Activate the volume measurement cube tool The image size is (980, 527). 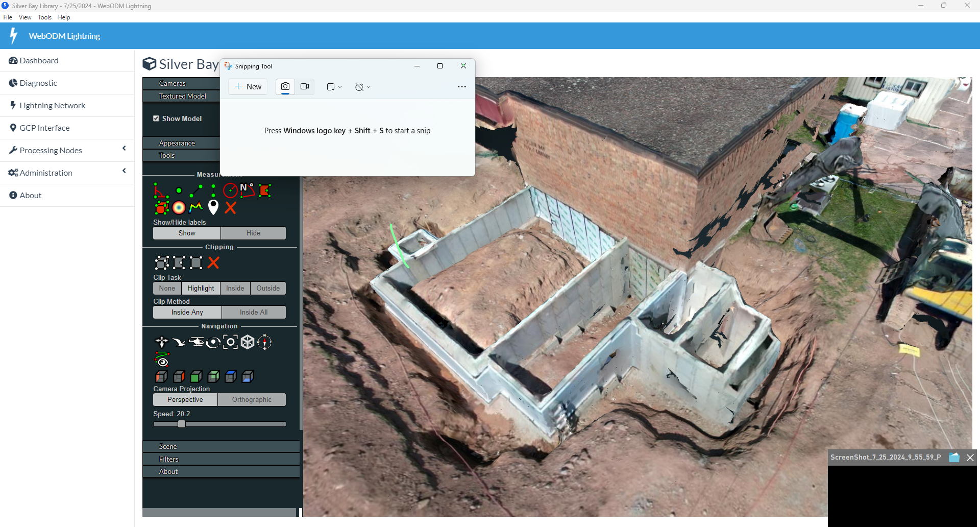[x=161, y=207]
